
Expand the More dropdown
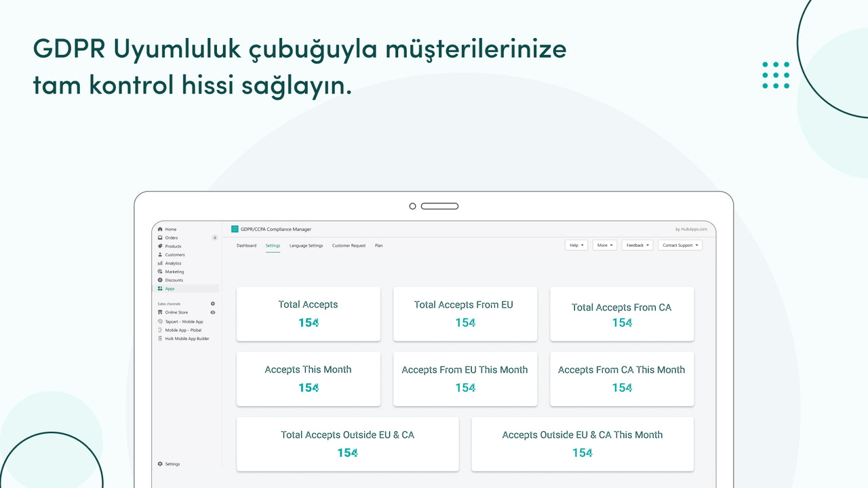click(x=605, y=245)
